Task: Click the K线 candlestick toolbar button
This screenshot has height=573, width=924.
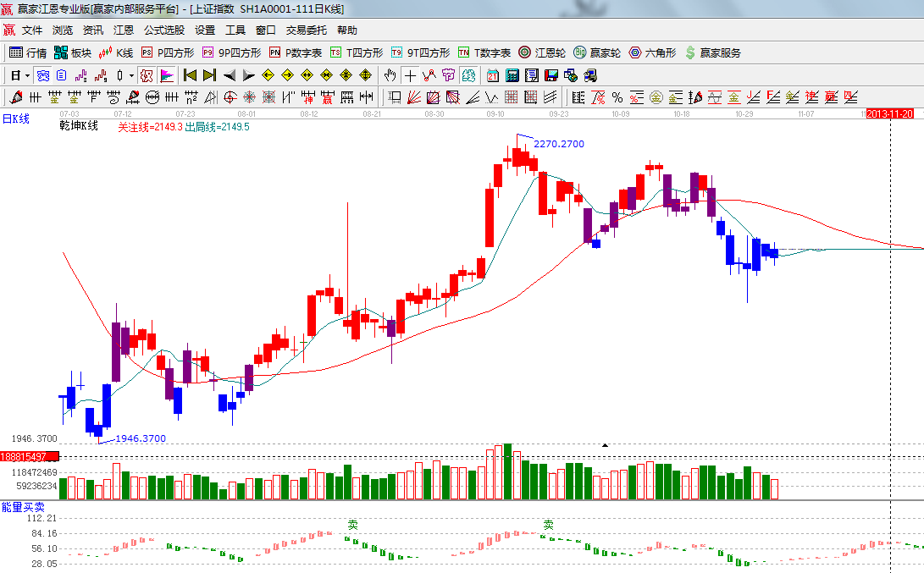Action: point(116,52)
